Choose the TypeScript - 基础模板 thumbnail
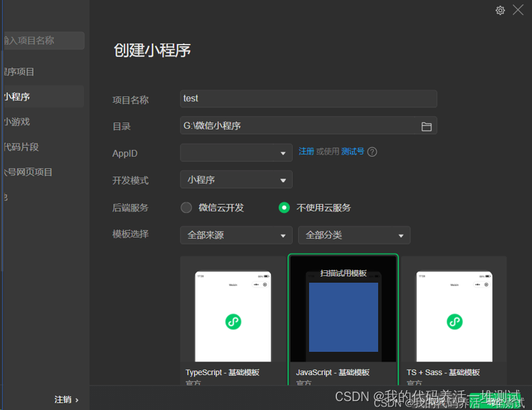The width and height of the screenshot is (532, 410). point(232,317)
